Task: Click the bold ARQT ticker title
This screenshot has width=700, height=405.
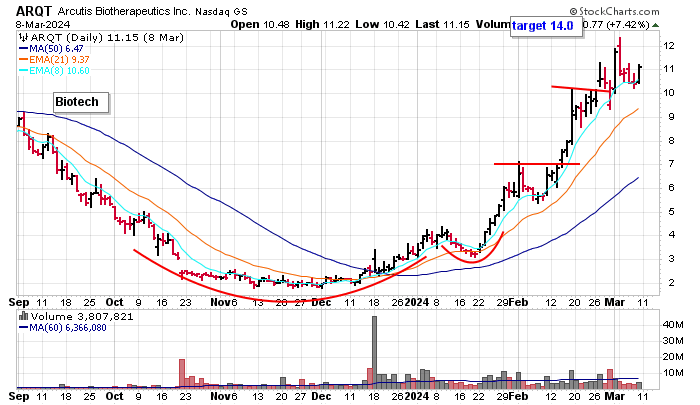Action: coord(34,11)
